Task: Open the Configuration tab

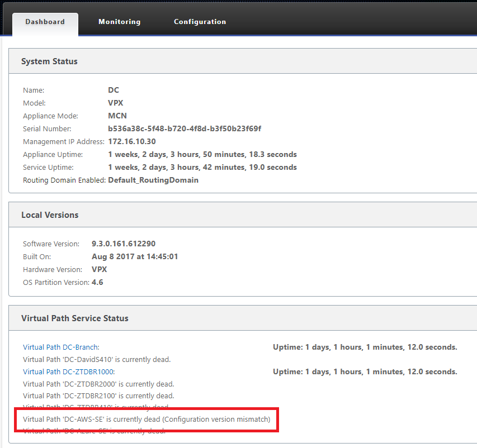Action: 200,22
